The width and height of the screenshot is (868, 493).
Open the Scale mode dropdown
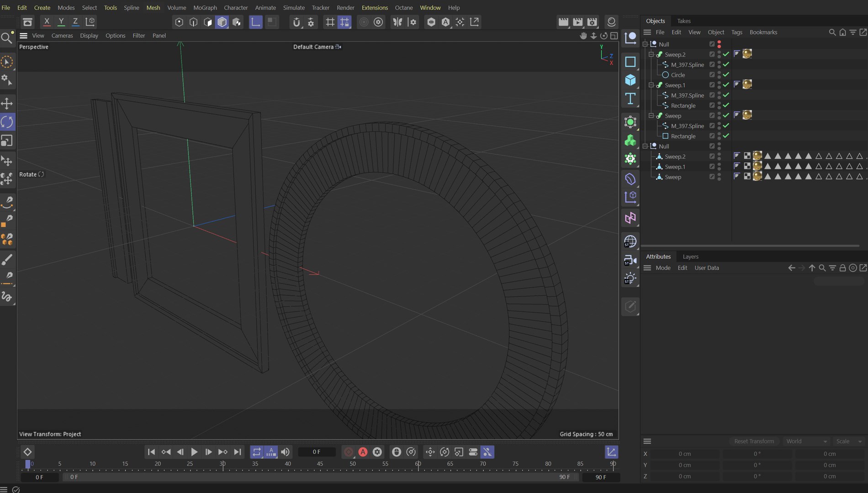pyautogui.click(x=849, y=441)
